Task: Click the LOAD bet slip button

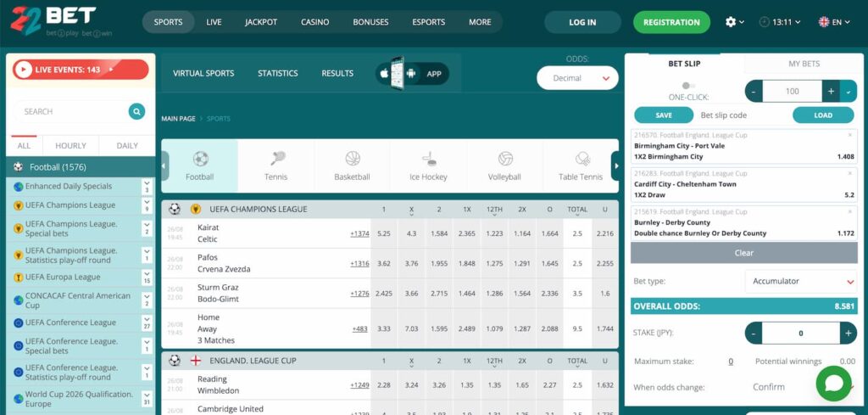Action: pos(823,115)
